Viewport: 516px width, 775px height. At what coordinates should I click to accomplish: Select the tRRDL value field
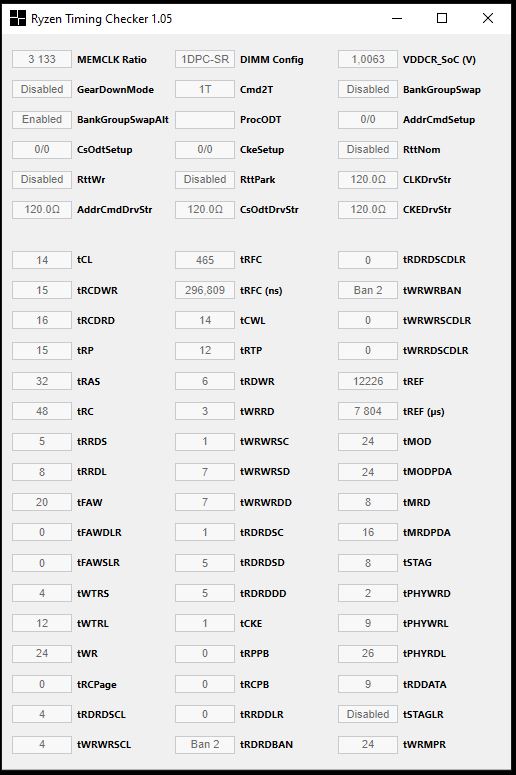coord(42,472)
